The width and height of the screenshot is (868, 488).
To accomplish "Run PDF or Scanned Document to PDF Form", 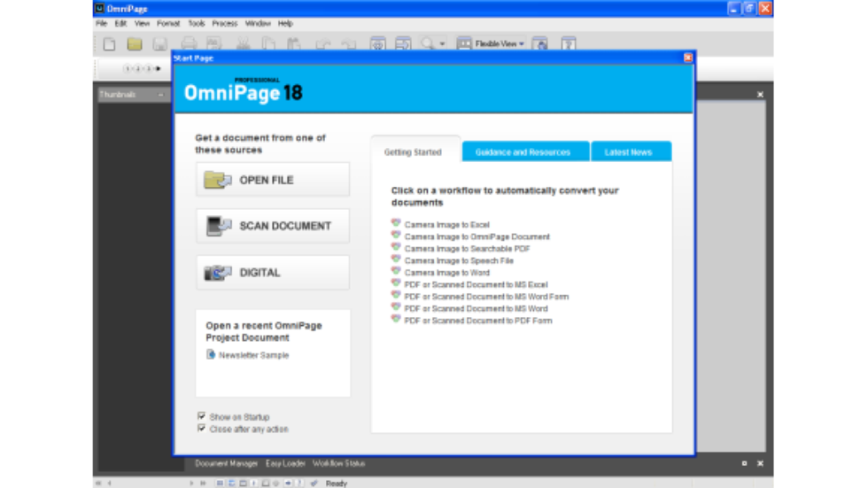I will [x=478, y=321].
